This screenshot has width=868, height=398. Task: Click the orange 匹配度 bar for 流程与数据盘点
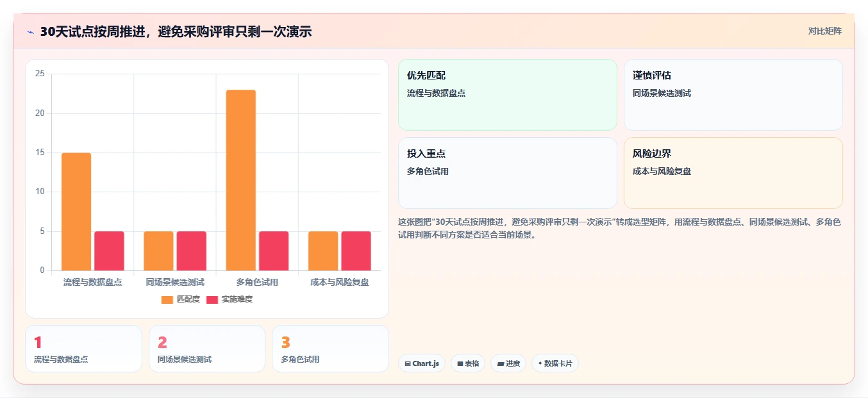pos(76,211)
